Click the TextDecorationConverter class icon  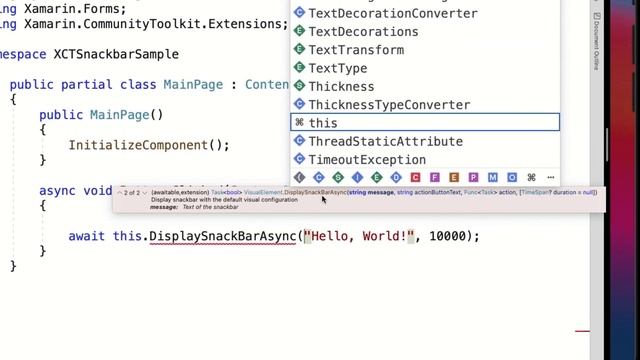300,13
